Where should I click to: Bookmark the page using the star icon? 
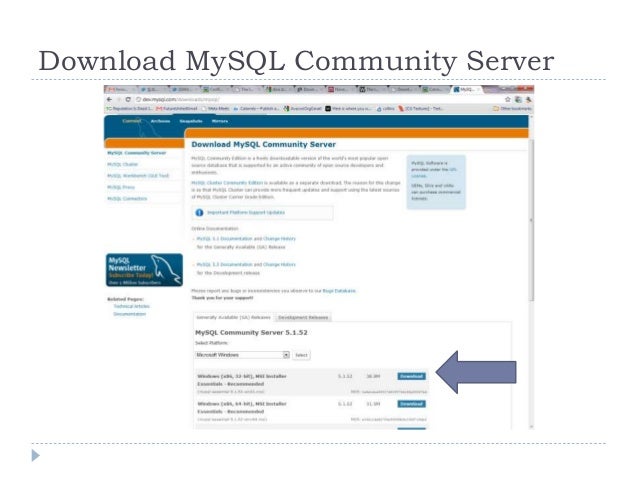click(x=508, y=99)
